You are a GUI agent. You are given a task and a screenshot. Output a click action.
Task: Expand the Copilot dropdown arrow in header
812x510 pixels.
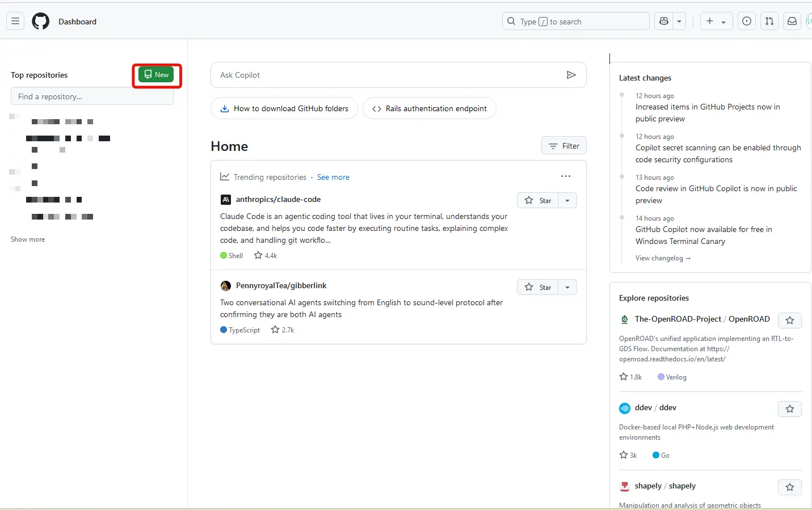pyautogui.click(x=679, y=22)
